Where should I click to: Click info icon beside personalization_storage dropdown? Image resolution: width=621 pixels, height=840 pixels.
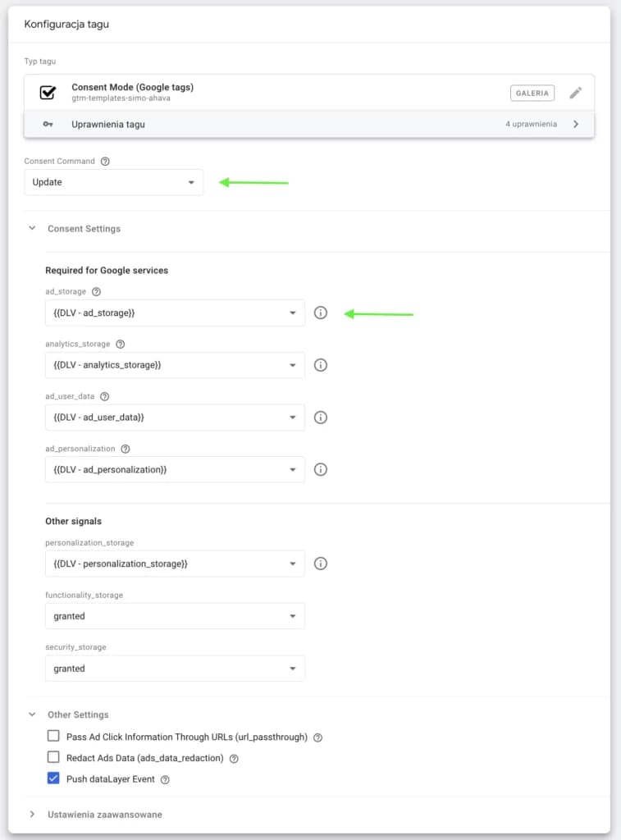[321, 564]
